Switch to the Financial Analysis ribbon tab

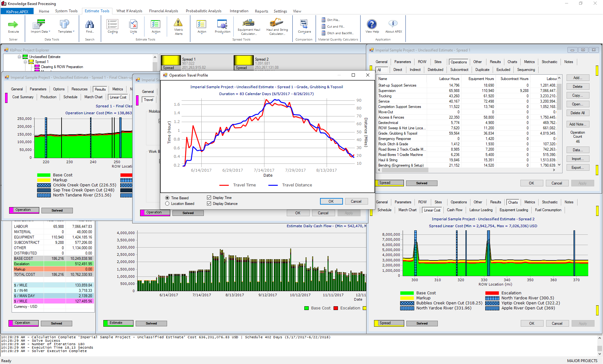click(x=163, y=11)
